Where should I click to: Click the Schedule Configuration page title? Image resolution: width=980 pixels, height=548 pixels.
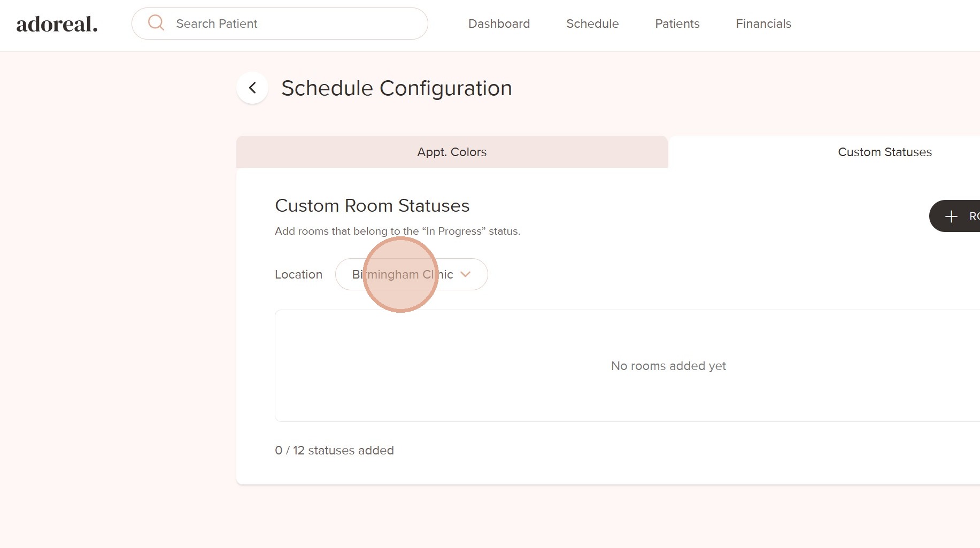pyautogui.click(x=396, y=88)
